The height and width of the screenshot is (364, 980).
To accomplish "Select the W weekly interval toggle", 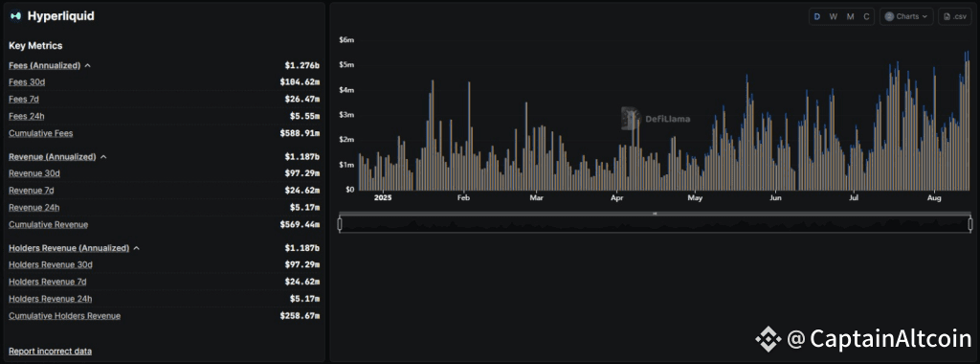I will click(x=834, y=17).
